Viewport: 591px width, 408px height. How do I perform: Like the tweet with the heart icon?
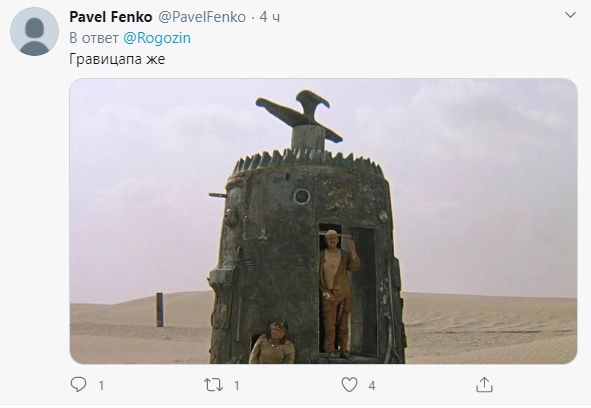349,385
